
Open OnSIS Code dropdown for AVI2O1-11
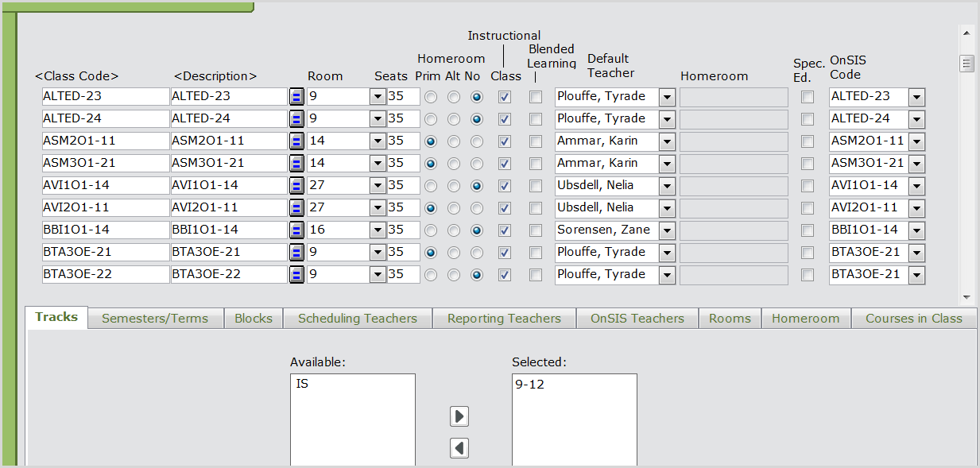tap(917, 208)
